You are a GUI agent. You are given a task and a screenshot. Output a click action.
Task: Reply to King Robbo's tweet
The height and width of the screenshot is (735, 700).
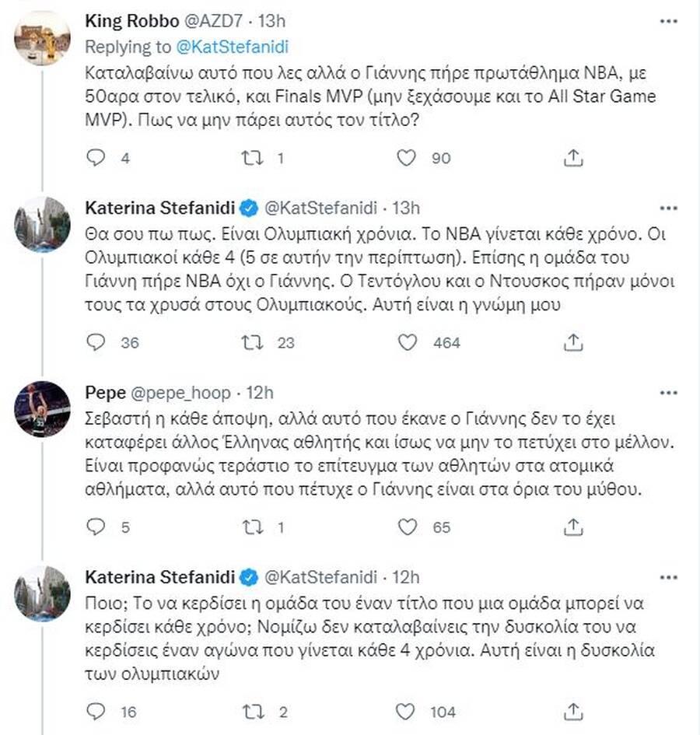click(x=96, y=158)
